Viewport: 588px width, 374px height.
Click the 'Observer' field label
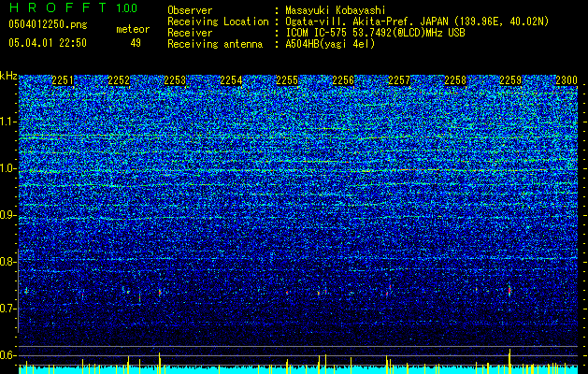click(190, 10)
